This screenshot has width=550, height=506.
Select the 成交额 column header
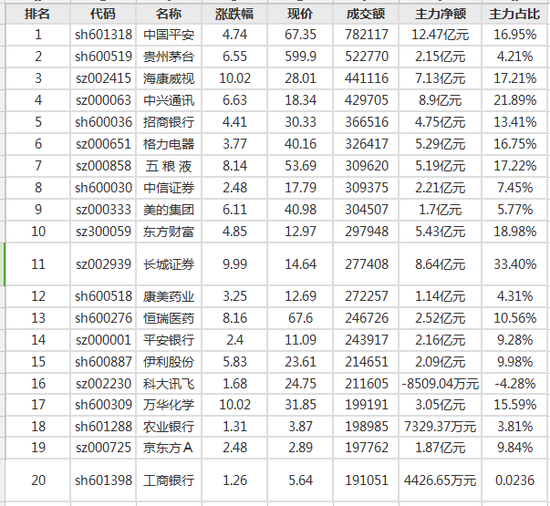click(x=366, y=14)
